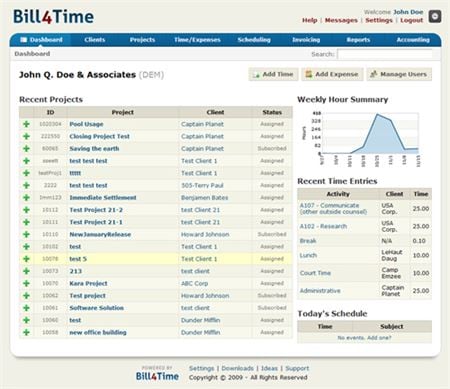Open footer Support link

(297, 368)
